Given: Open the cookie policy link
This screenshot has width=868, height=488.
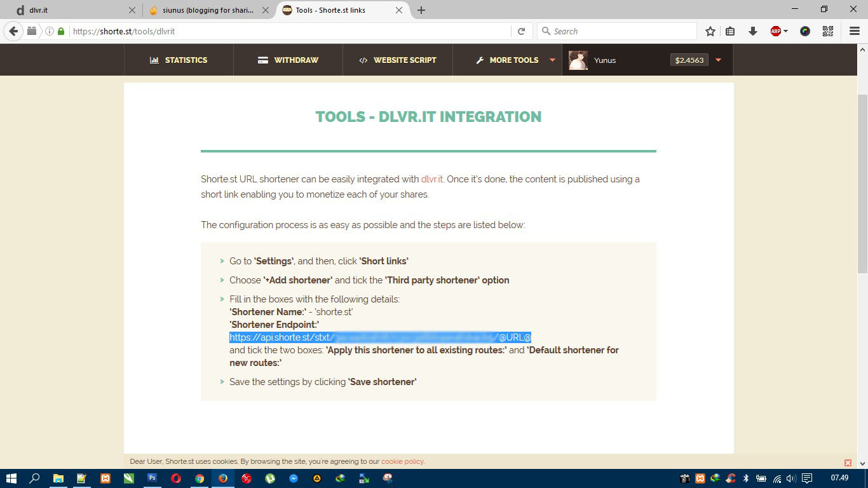Looking at the screenshot, I should point(402,461).
